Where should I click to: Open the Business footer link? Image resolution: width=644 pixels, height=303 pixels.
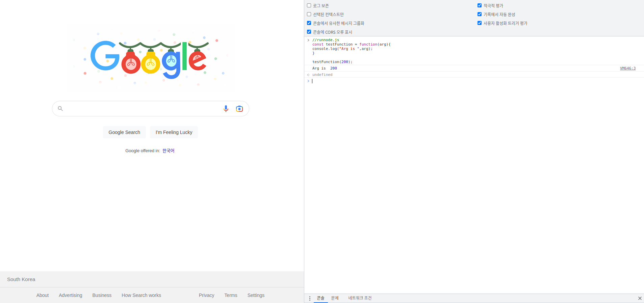102,295
